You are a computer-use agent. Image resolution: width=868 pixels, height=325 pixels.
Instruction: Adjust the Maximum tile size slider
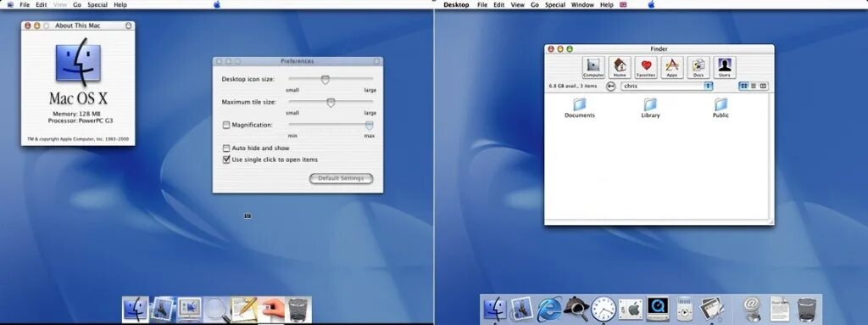point(331,102)
